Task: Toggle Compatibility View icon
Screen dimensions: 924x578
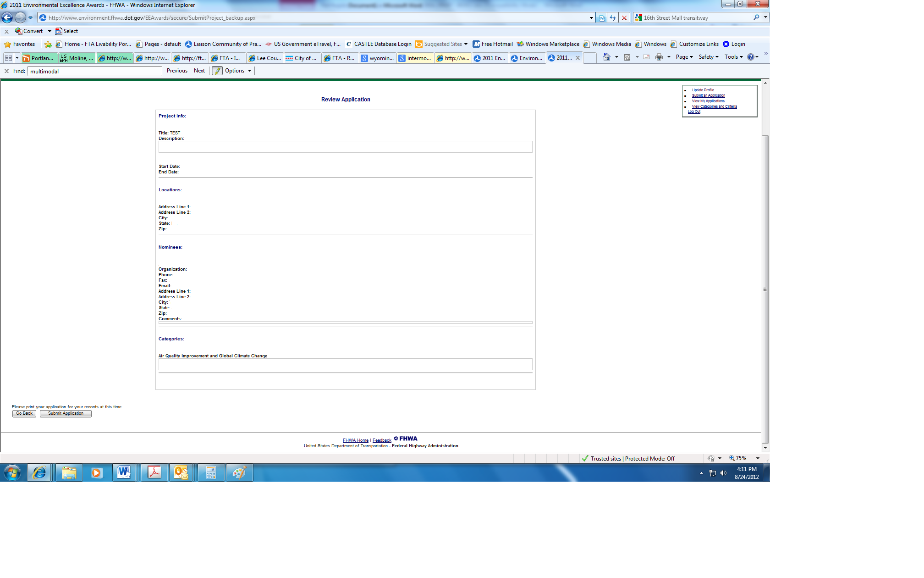Action: [x=601, y=18]
